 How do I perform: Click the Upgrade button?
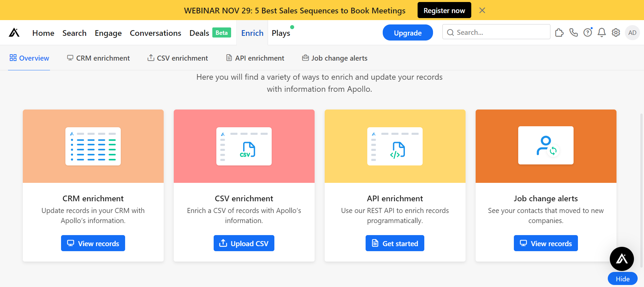pos(408,32)
